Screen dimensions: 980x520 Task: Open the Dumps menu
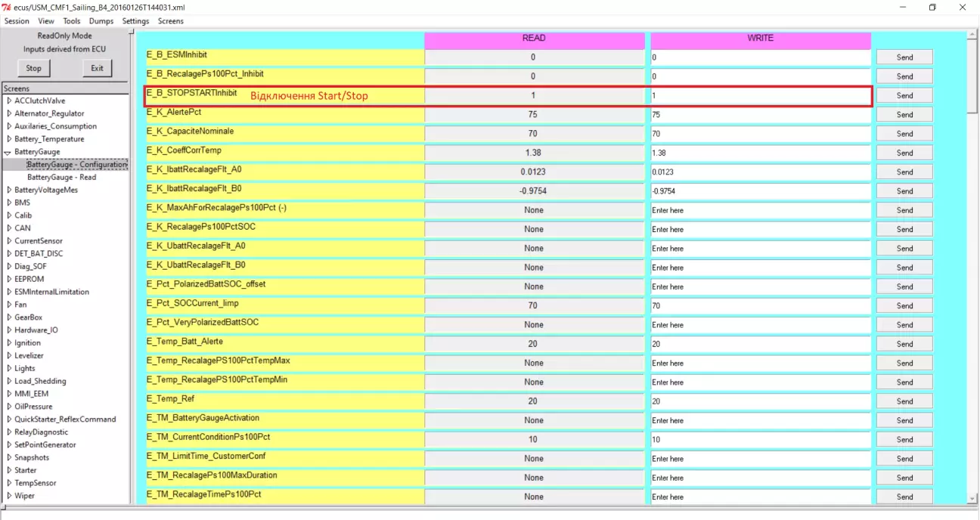pos(101,21)
